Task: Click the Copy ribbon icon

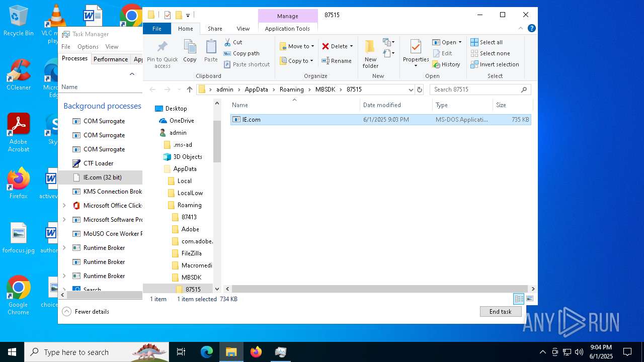Action: [x=190, y=51]
